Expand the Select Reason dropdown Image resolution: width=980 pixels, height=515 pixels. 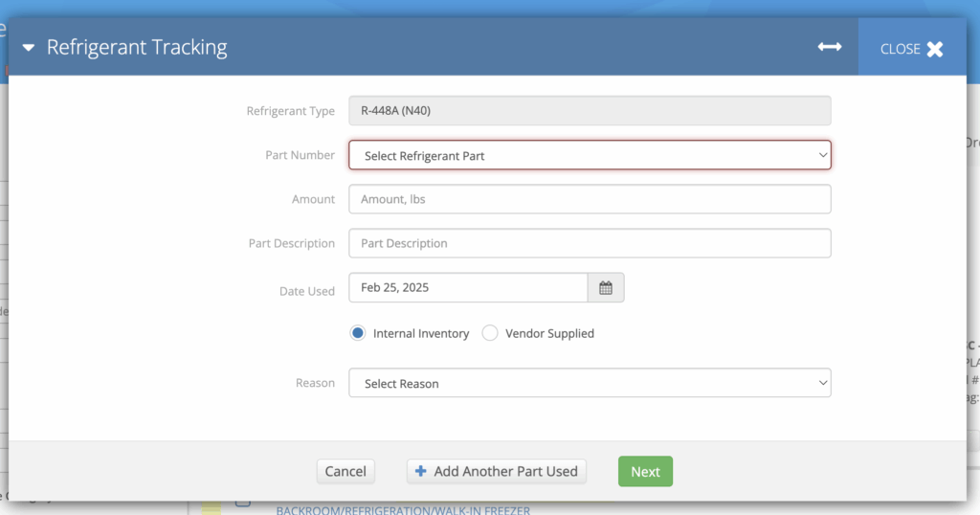[590, 383]
